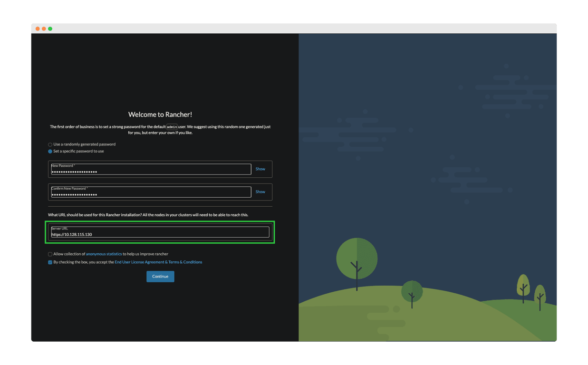588x365 pixels.
Task: Click the Server URL input field
Action: tap(160, 232)
